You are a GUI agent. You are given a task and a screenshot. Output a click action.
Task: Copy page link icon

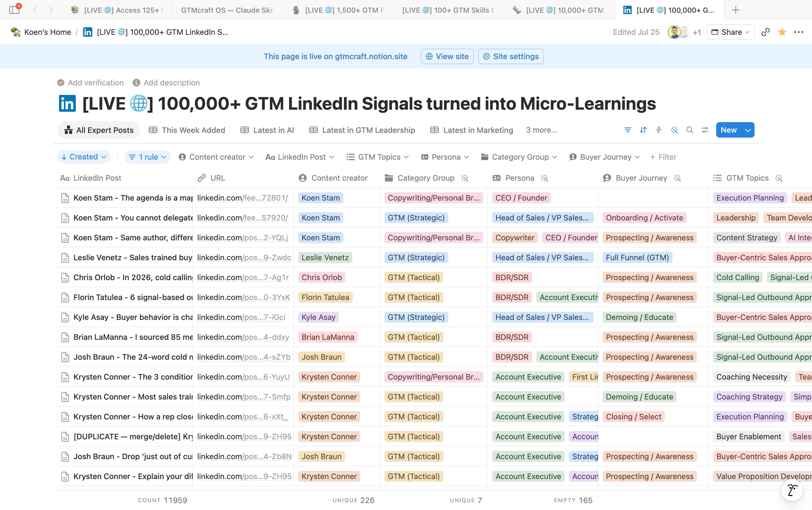click(766, 32)
